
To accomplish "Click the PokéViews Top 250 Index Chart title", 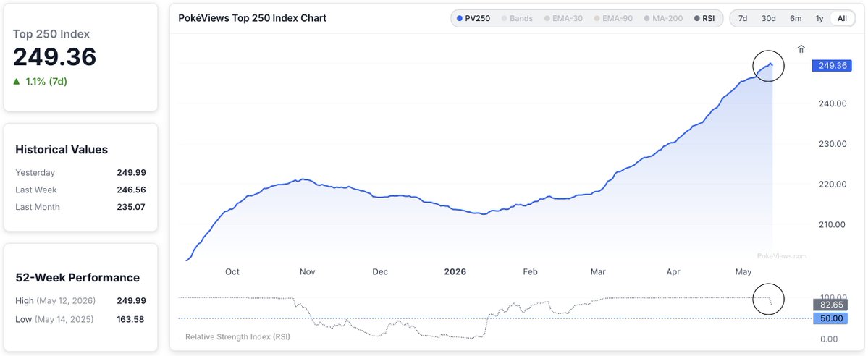I will 253,18.
